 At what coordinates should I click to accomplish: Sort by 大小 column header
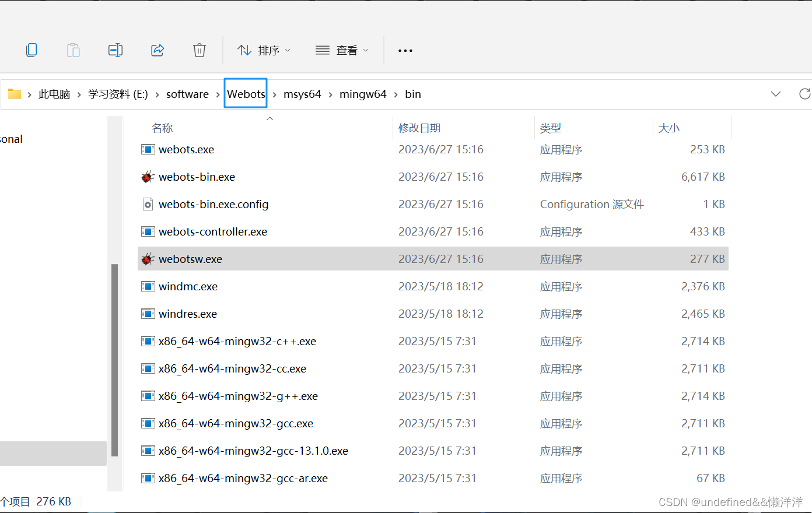[669, 128]
